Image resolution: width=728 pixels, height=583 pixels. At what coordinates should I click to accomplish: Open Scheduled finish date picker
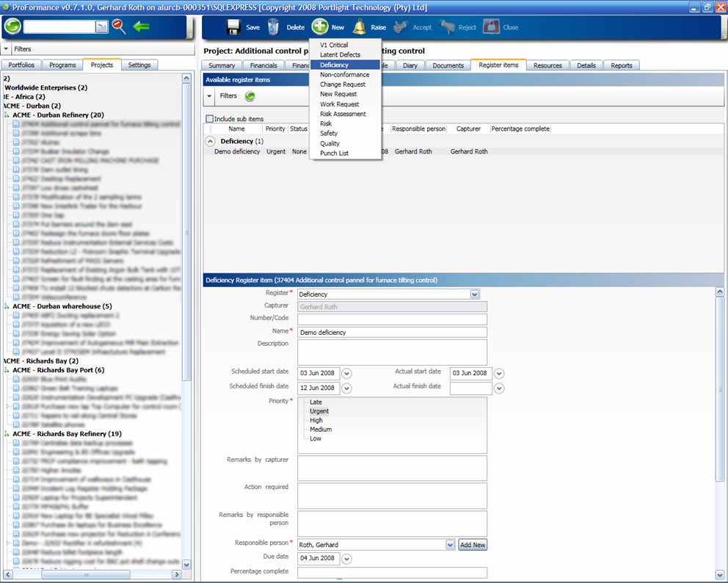pyautogui.click(x=347, y=388)
